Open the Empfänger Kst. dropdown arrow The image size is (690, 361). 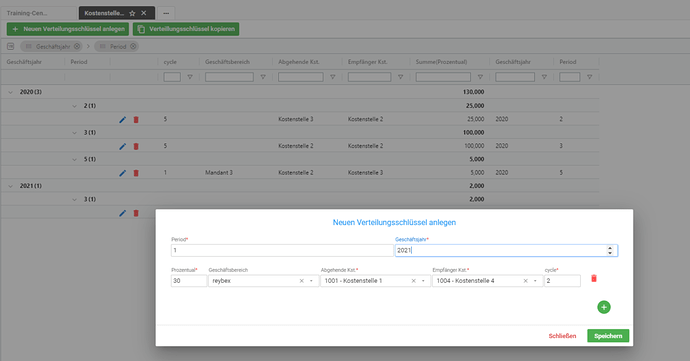[x=535, y=281]
